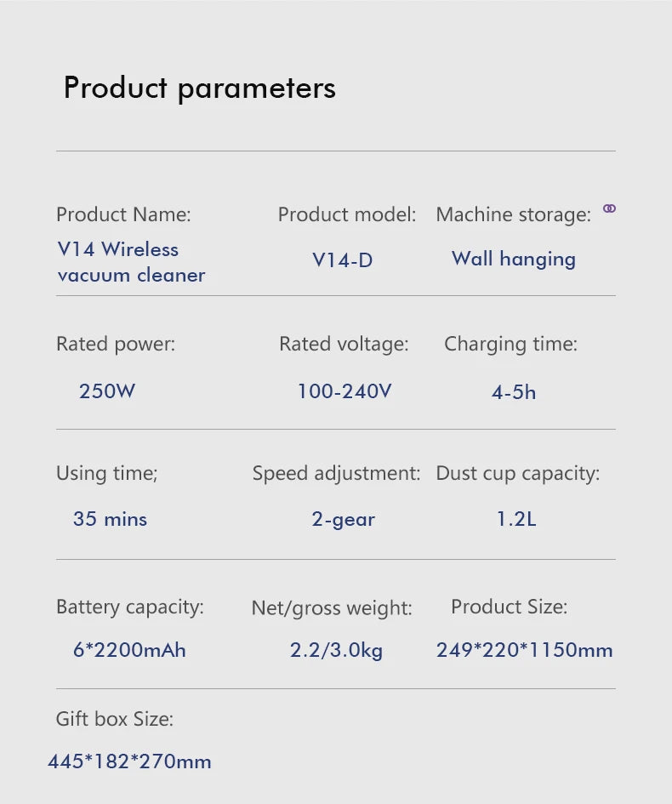672x804 pixels.
Task: Click the 445*182*270mm gift box size value
Action: (x=129, y=761)
